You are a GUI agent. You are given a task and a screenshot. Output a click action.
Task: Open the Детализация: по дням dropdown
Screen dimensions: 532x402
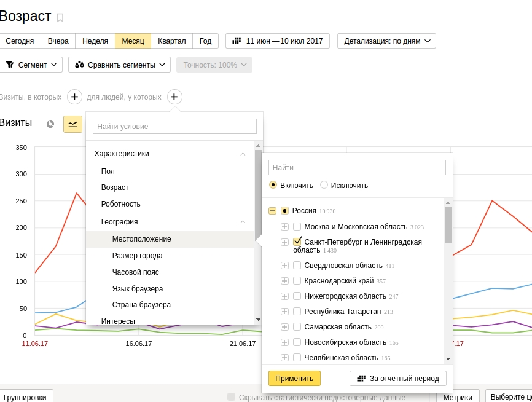click(386, 41)
